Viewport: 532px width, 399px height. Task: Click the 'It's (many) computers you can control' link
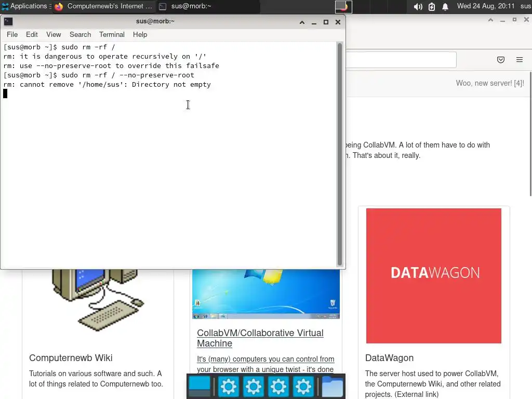(265, 364)
